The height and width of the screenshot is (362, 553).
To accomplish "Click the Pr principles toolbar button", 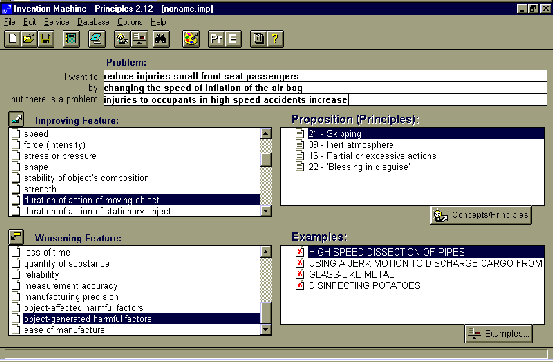I will [x=217, y=39].
